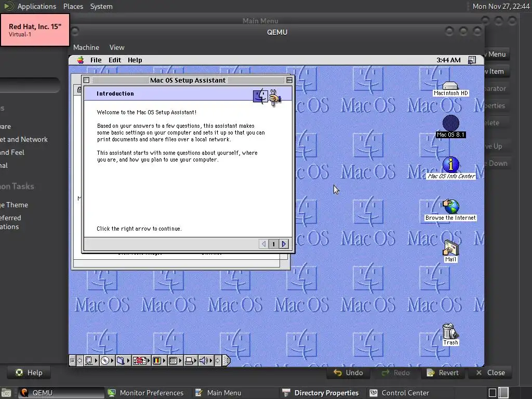Open the File Sharing folder Control Strip module

(x=123, y=361)
